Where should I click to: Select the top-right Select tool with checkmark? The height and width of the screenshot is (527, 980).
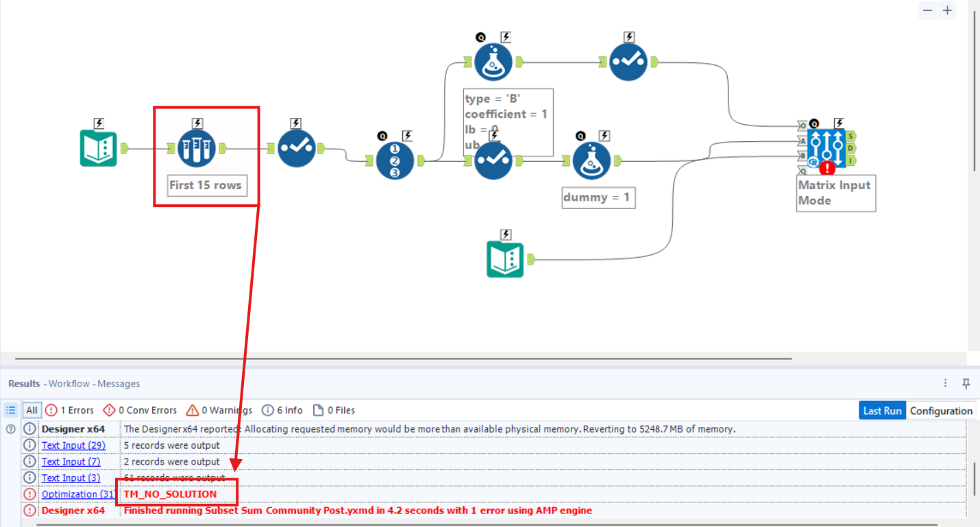click(x=628, y=61)
